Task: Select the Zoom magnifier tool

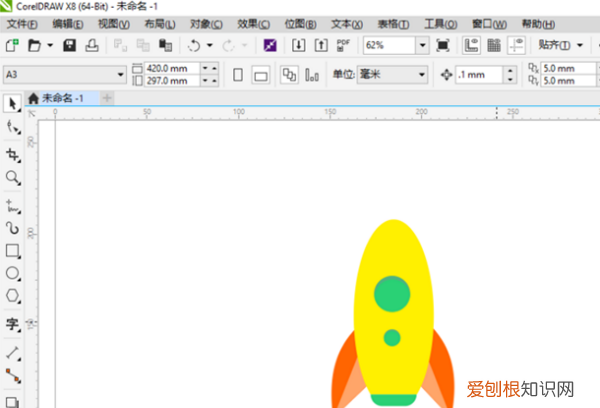Action: pyautogui.click(x=12, y=178)
